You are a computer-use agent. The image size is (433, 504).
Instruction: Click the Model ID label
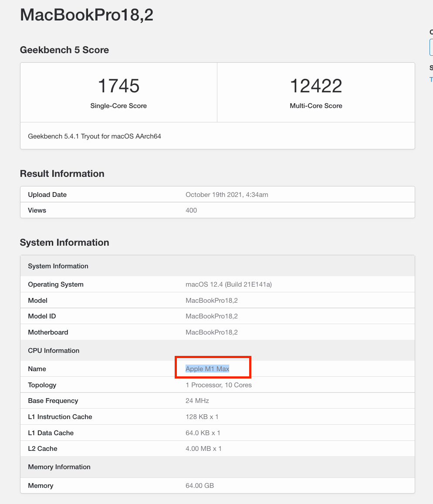click(42, 316)
